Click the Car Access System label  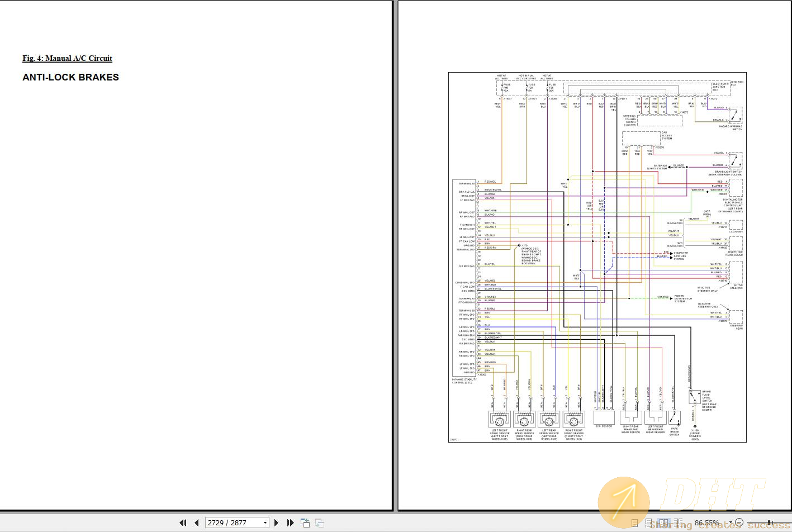pyautogui.click(x=667, y=135)
